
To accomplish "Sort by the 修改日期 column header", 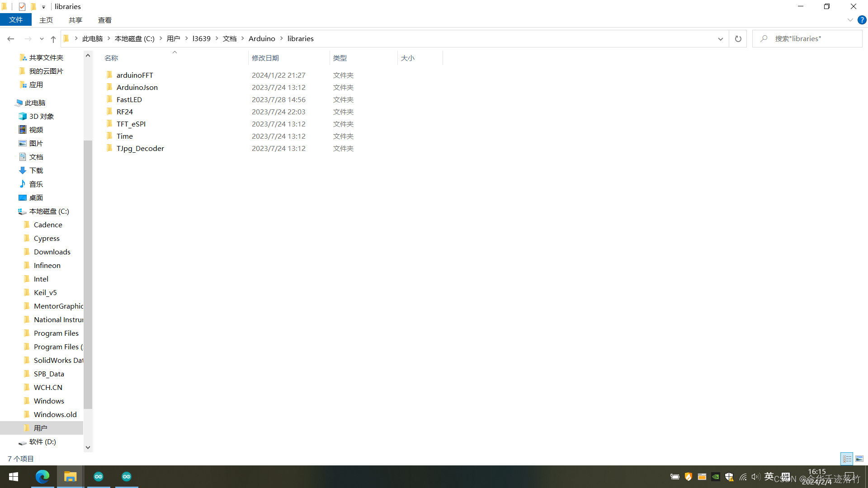I will coord(265,58).
